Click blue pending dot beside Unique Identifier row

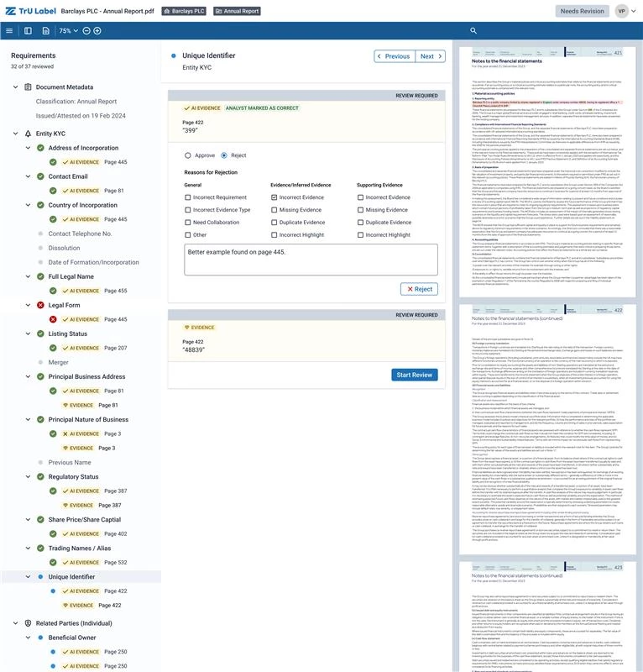[40, 577]
